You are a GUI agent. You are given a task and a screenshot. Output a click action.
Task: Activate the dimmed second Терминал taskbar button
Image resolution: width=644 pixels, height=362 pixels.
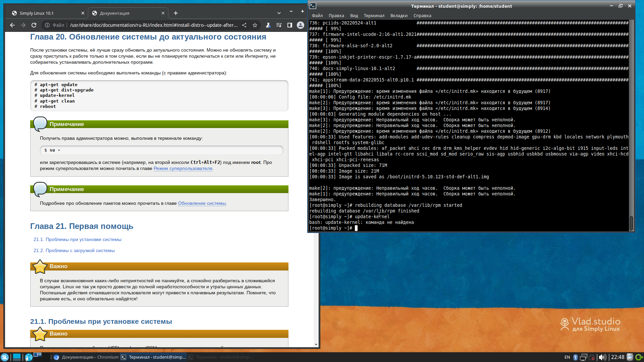click(x=220, y=357)
